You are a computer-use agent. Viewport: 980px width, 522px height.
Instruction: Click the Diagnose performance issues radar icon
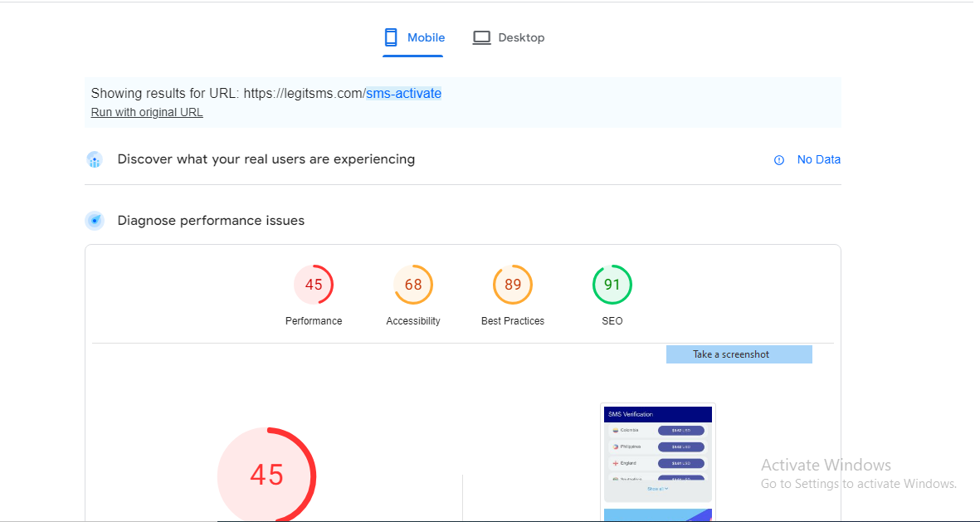(x=95, y=221)
